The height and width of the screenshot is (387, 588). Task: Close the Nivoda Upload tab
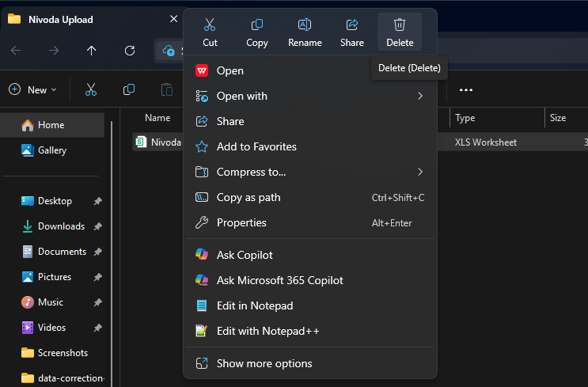pyautogui.click(x=173, y=19)
